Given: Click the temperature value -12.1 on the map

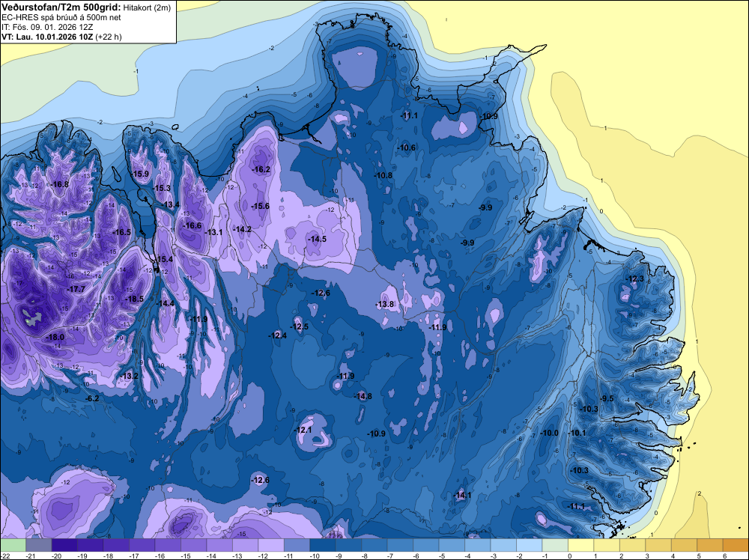Looking at the screenshot, I should tap(303, 430).
